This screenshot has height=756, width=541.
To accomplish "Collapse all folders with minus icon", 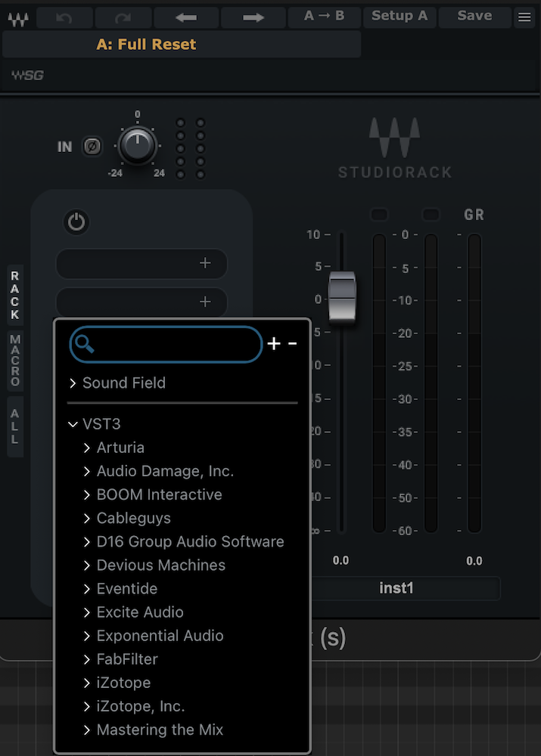I will 293,343.
